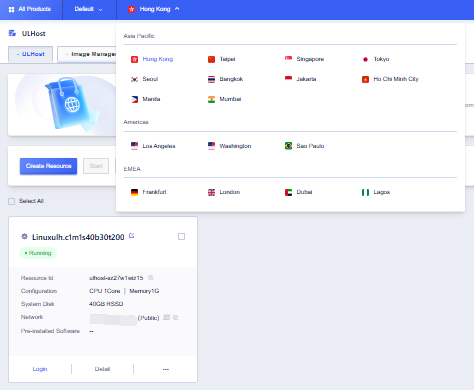Click the Tokyo flag icon

pyautogui.click(x=365, y=59)
